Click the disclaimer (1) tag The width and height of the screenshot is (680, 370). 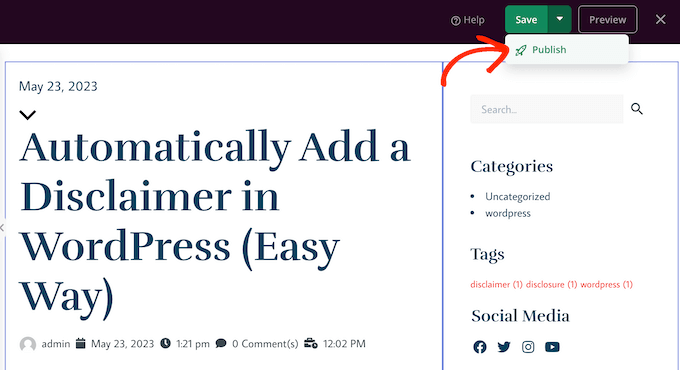coord(496,285)
